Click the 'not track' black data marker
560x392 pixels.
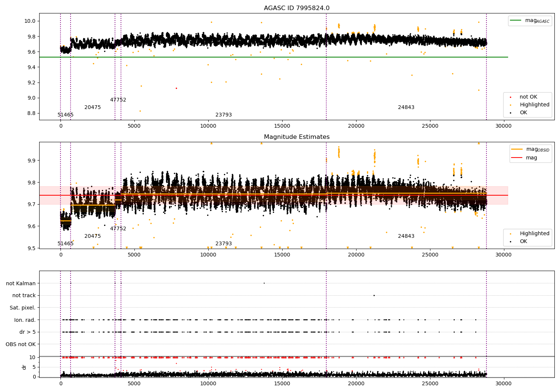pos(374,295)
